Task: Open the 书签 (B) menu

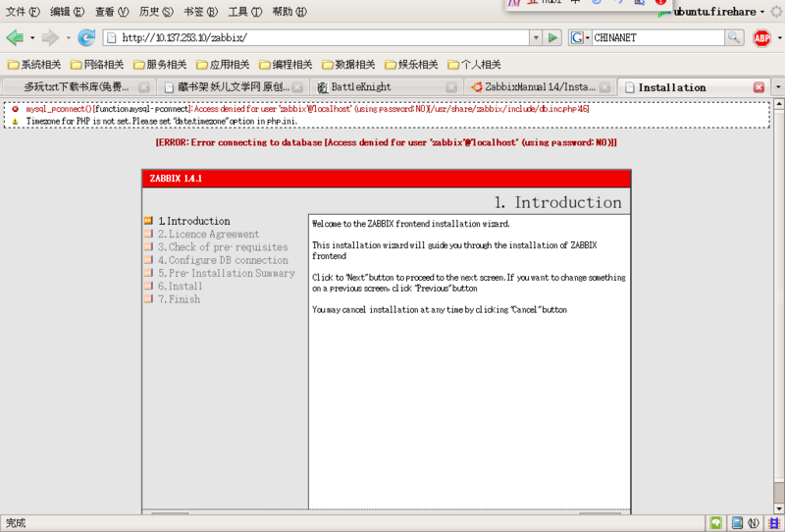Action: click(x=200, y=12)
